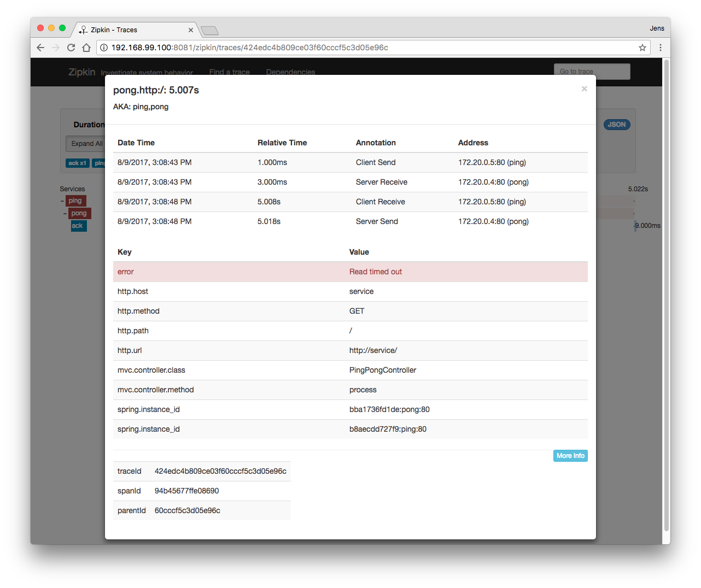The width and height of the screenshot is (701, 588).
Task: Click the 'Client Receive' annotation cell
Action: [381, 202]
